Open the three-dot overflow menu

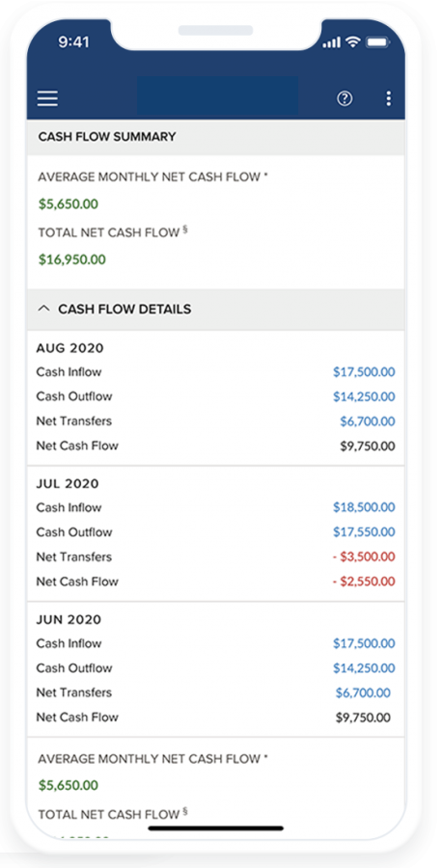(389, 98)
